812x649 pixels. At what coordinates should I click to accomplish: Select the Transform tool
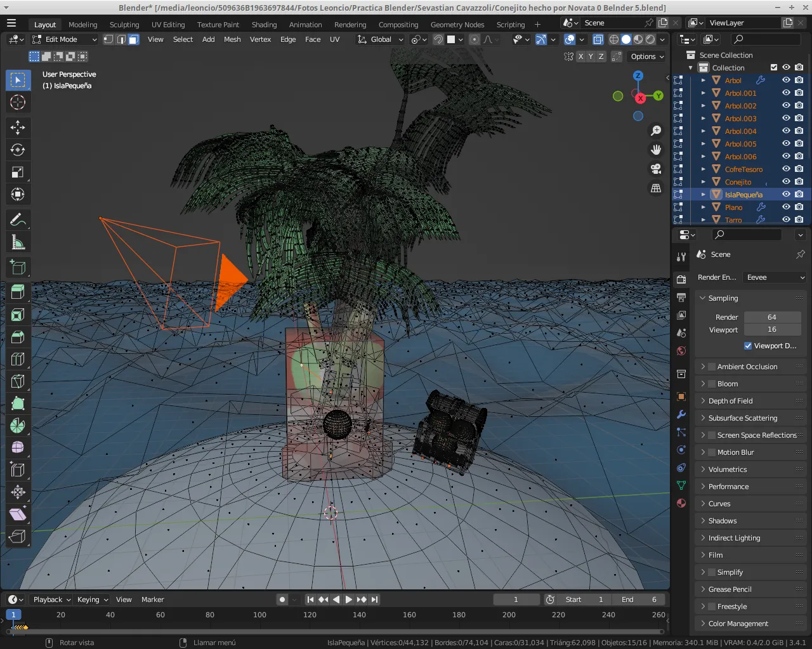[18, 194]
